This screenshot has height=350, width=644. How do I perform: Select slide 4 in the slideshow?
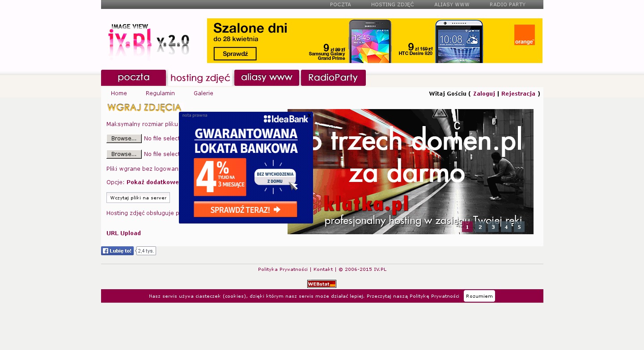[506, 227]
